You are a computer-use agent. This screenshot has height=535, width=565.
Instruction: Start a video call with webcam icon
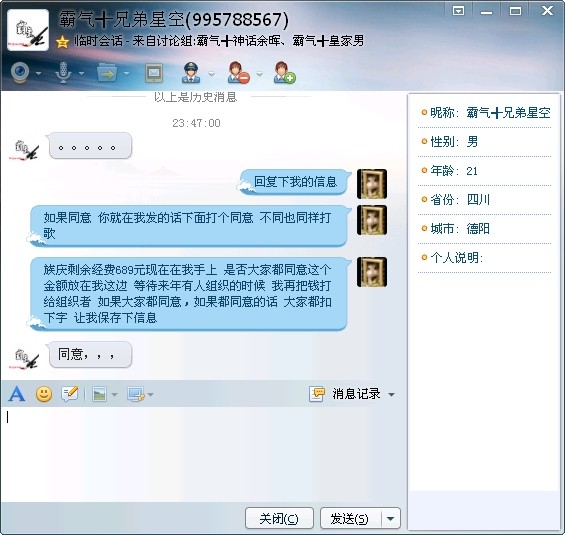[21, 72]
